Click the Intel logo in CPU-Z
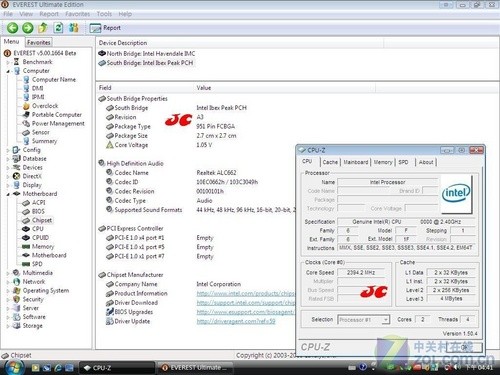This screenshot has height=375, width=500. (456, 194)
